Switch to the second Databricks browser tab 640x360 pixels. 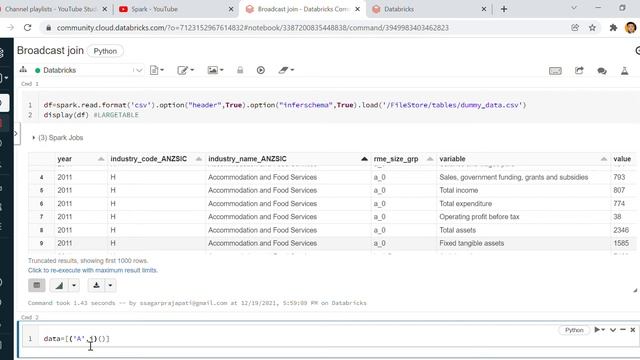tap(429, 9)
